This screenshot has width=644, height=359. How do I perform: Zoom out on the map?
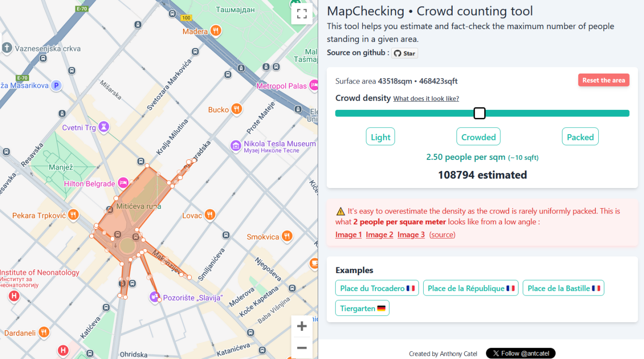click(301, 348)
